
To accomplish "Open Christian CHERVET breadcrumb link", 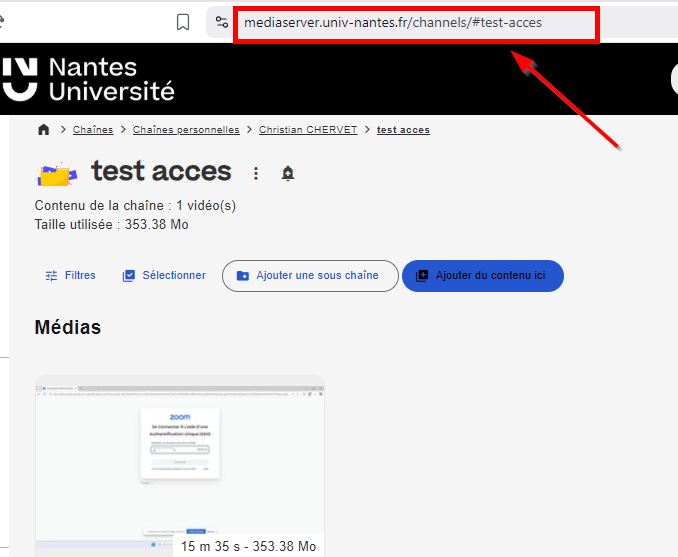I will 308,130.
